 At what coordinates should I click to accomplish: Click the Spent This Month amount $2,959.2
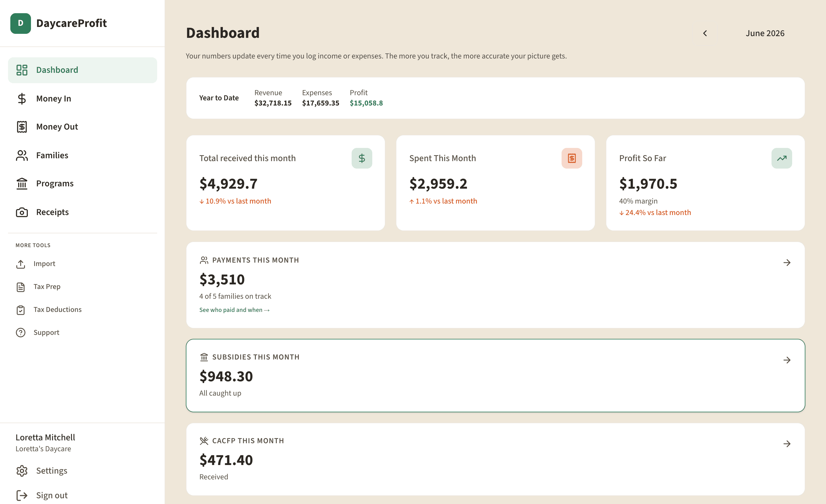(438, 184)
